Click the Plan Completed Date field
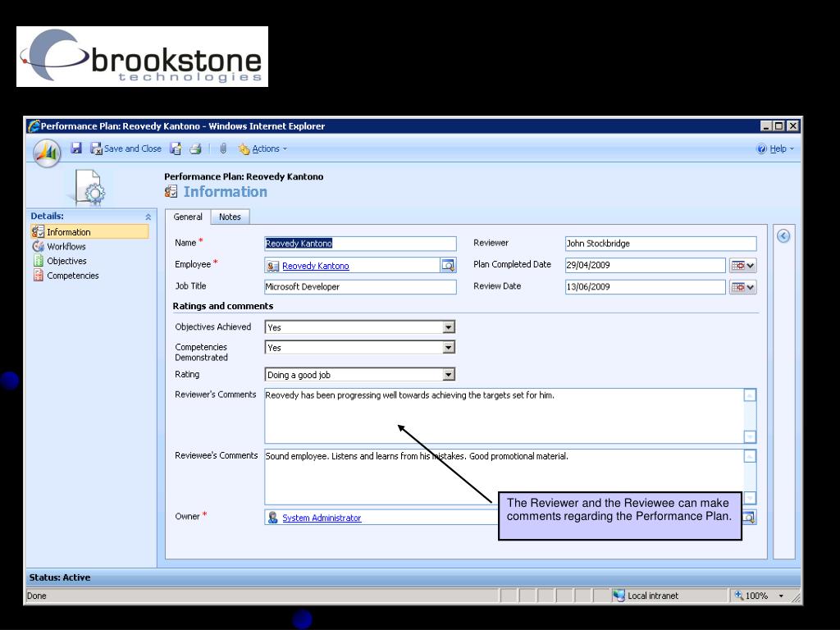Viewport: 840px width, 630px height. point(645,265)
